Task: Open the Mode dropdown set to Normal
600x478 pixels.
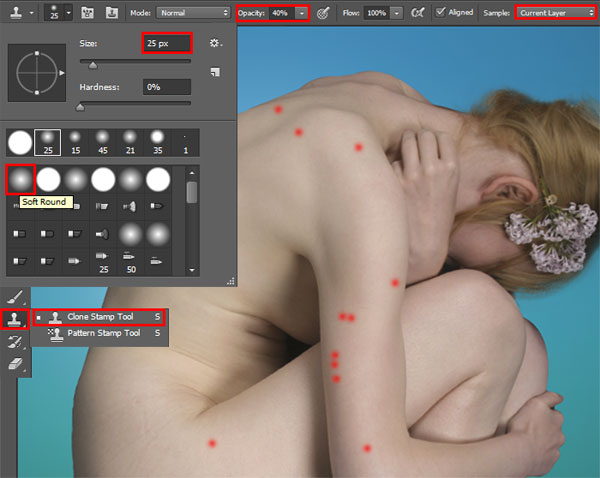Action: pos(193,13)
